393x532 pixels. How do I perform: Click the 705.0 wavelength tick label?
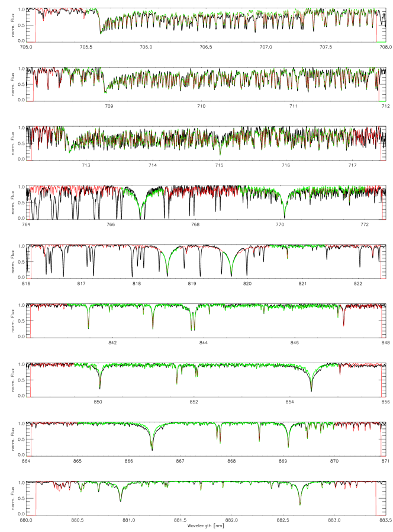(26, 47)
